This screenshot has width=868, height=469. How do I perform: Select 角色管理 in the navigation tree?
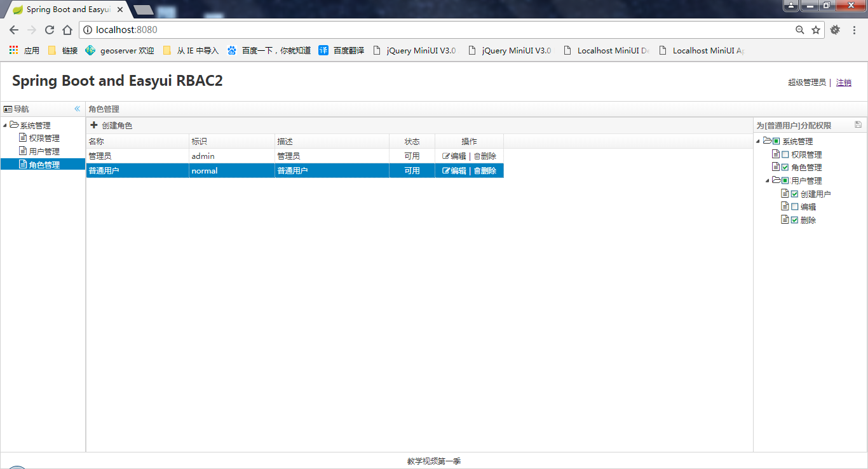(44, 165)
